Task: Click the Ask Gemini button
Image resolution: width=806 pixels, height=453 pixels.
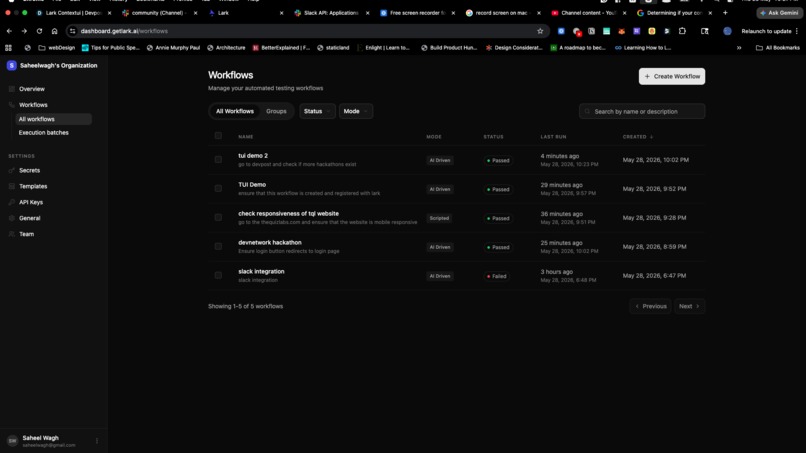Action: [780, 13]
